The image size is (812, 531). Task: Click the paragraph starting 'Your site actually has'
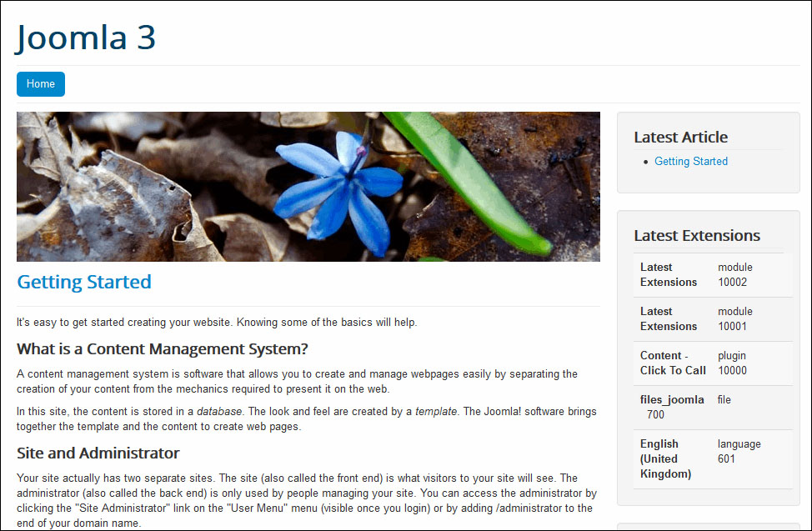pos(307,500)
